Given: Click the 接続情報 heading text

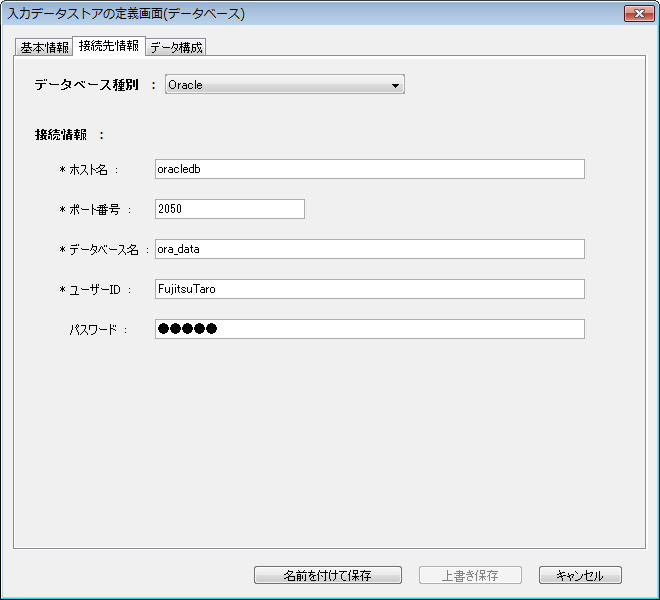Looking at the screenshot, I should [61, 135].
